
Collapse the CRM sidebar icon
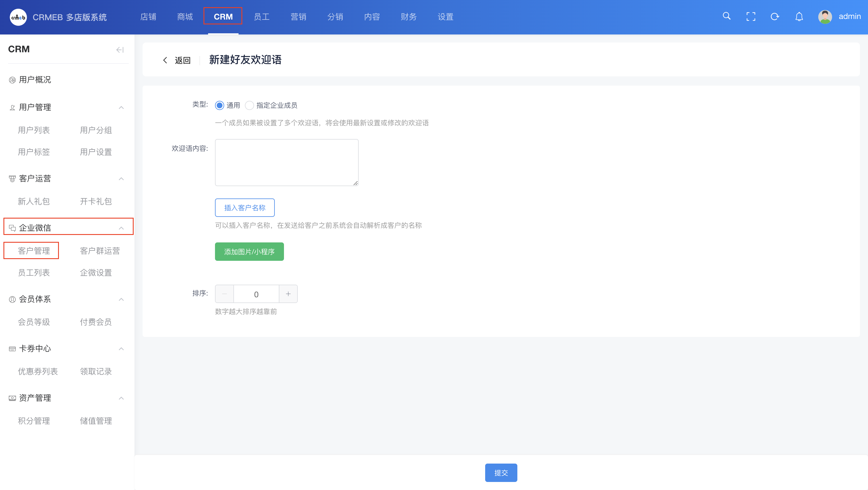tap(120, 50)
